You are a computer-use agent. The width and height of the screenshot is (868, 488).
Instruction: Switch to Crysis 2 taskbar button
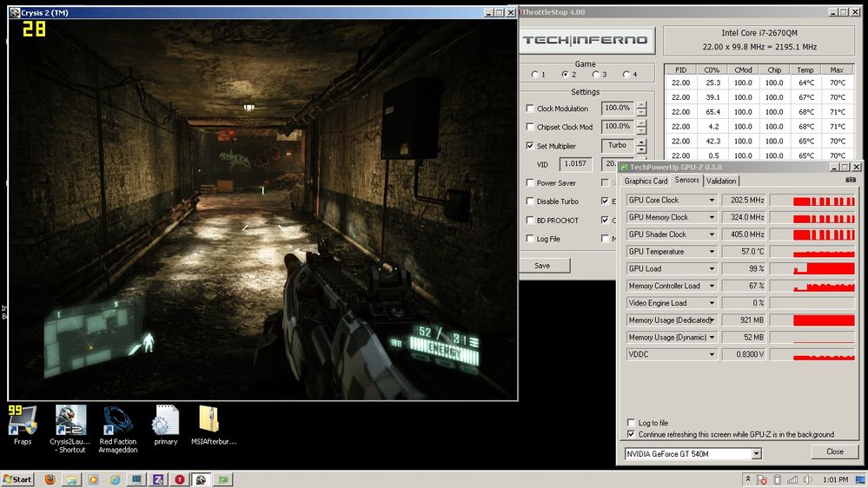(x=201, y=479)
